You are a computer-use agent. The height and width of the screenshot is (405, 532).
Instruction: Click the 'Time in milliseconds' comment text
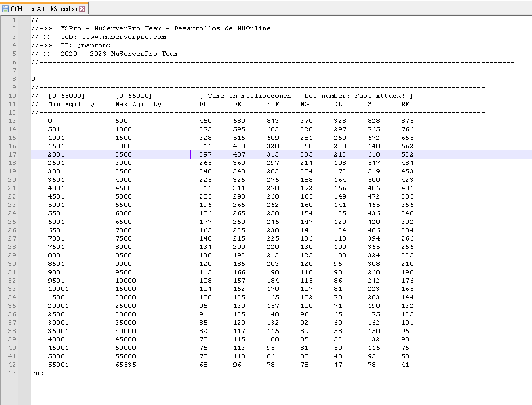(250, 96)
